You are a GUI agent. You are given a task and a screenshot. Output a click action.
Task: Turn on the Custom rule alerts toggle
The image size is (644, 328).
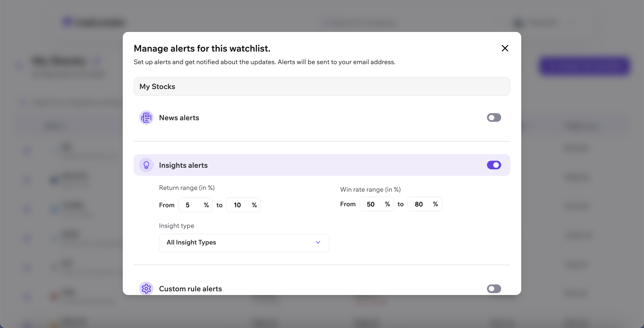[x=494, y=289]
